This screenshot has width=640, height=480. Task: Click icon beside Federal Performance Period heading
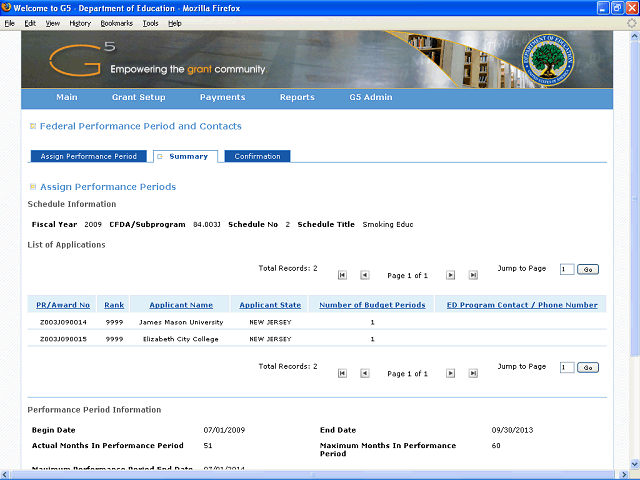coord(33,126)
